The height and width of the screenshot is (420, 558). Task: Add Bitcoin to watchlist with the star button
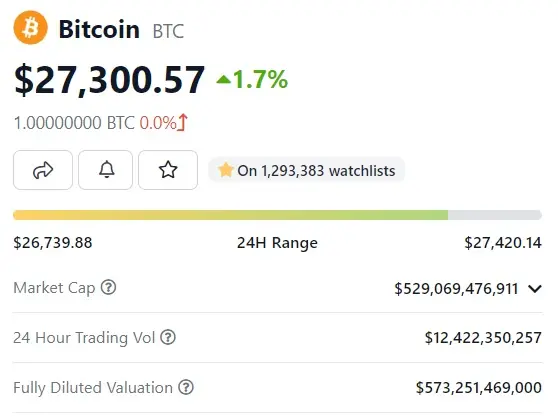[x=168, y=170]
